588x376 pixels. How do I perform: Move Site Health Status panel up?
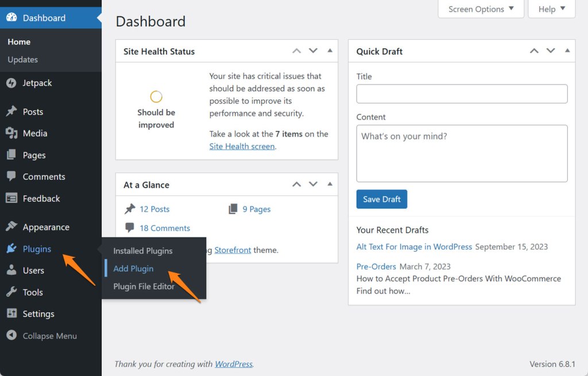(297, 51)
